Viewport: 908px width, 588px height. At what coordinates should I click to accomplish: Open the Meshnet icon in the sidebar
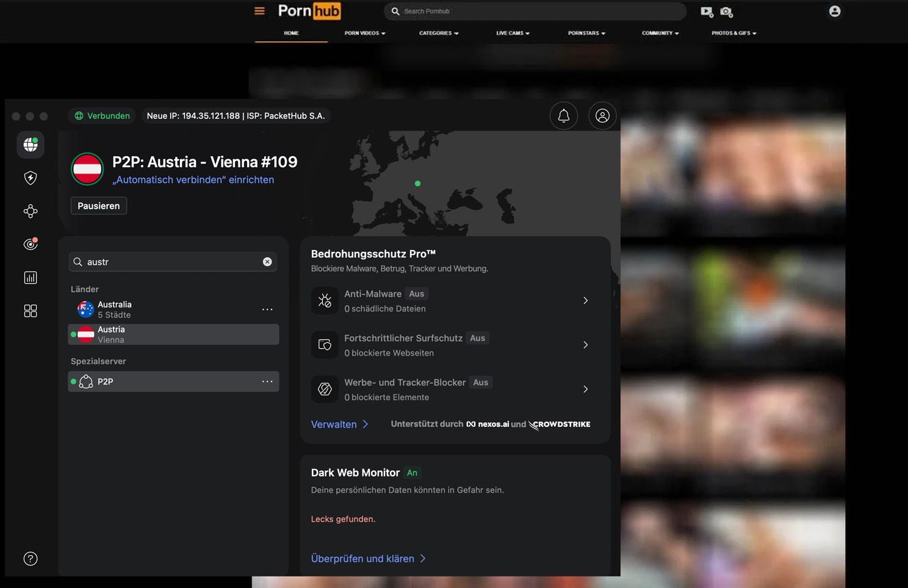coord(31,210)
